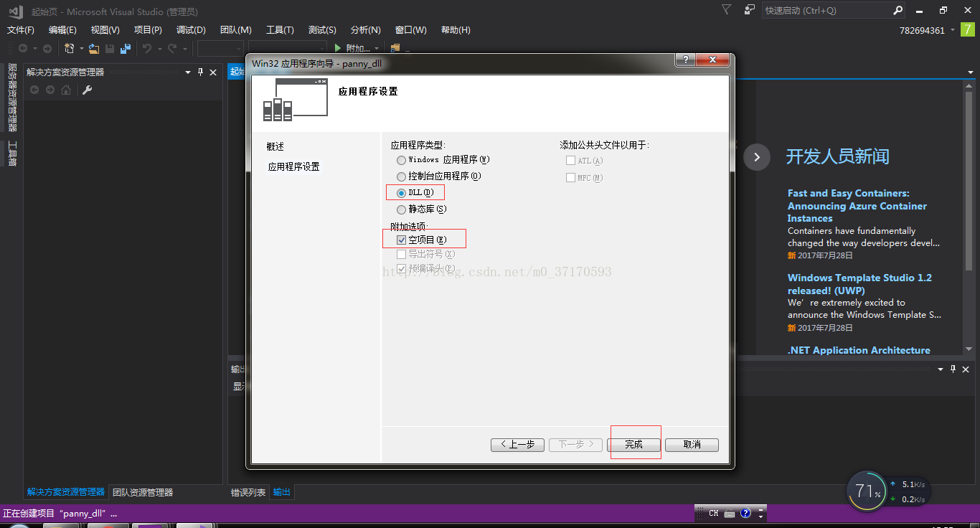Select the 控制台应用程序 radio button
Image resolution: width=980 pixels, height=528 pixels.
401,176
